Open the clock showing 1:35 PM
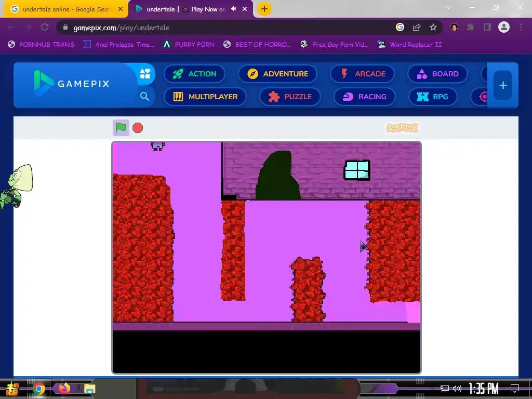Viewport: 532px width, 399px height. tap(484, 389)
